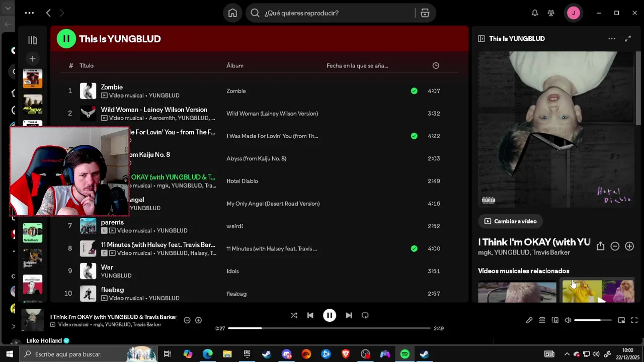This screenshot has width=644, height=362.
Task: Collapse the Now Playing panel icon
Action: (481, 39)
